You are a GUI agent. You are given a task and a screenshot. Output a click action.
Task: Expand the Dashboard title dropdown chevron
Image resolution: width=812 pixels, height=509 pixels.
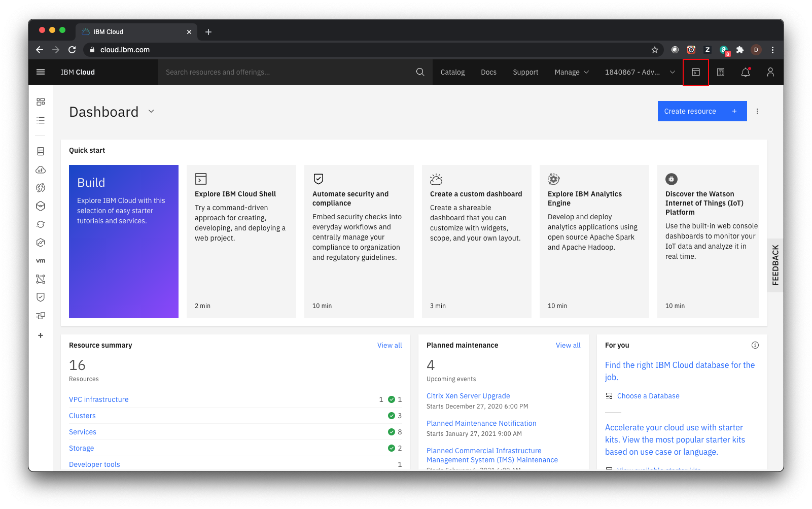[151, 111]
